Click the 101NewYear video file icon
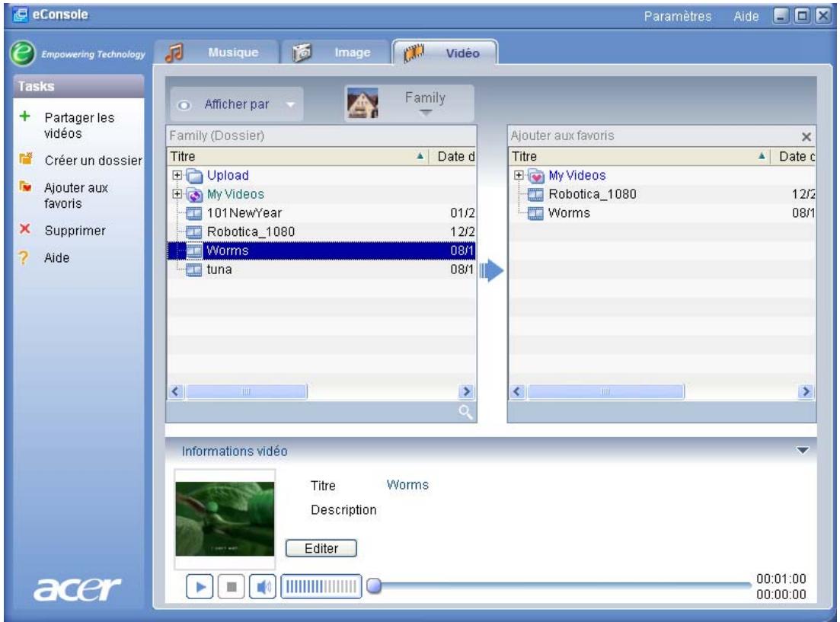Screen dimensions: 840x622 tap(194, 214)
